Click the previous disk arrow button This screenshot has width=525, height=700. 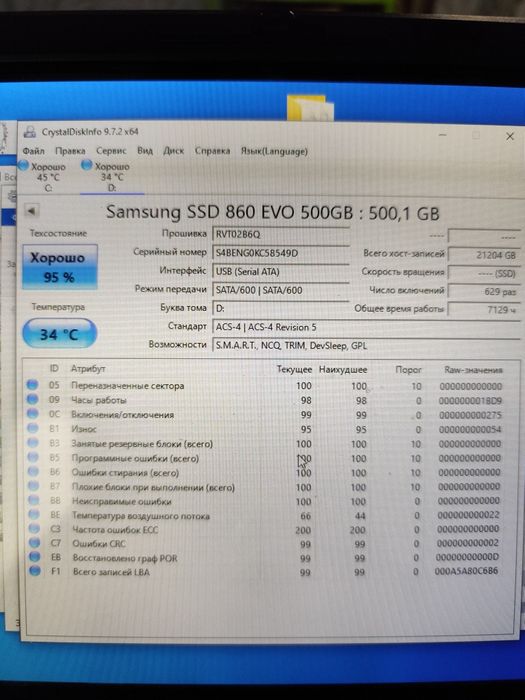coord(32,211)
